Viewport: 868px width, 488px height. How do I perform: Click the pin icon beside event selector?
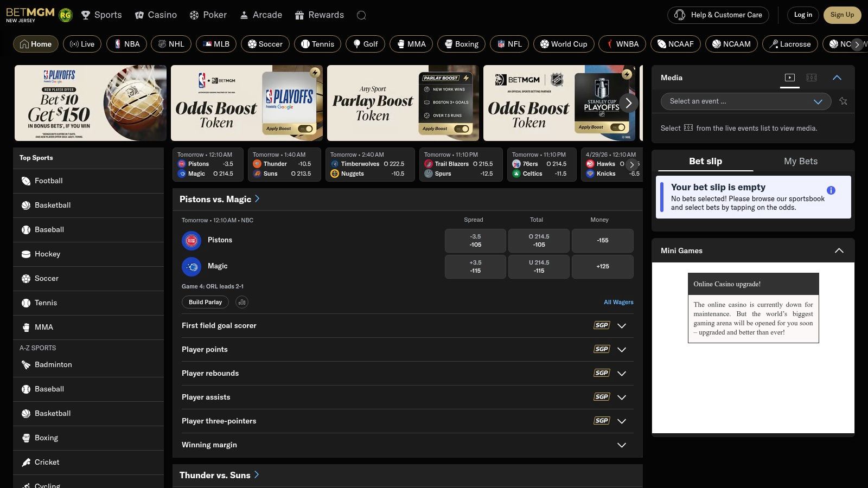pos(843,101)
